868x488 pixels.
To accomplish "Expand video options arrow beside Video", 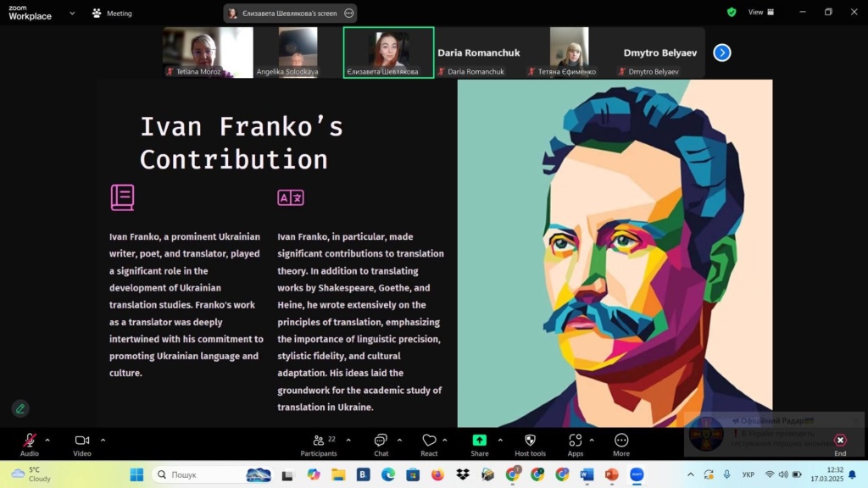I will (103, 441).
